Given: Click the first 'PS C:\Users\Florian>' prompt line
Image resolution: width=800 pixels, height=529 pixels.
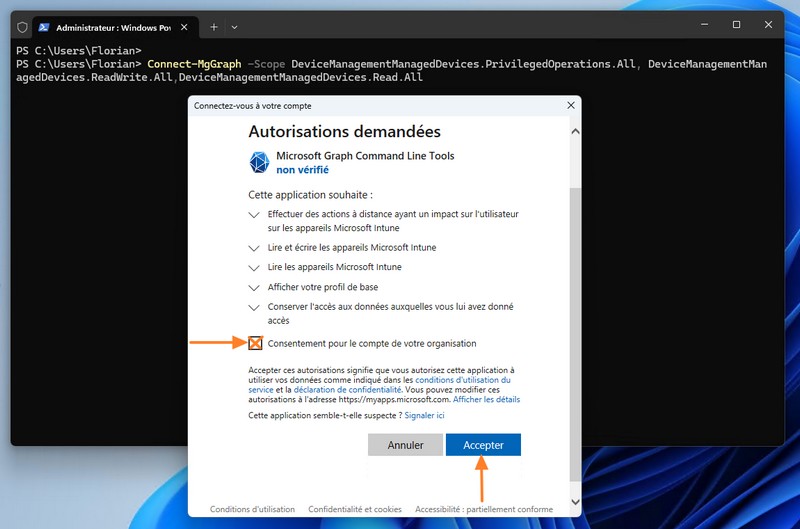Looking at the screenshot, I should point(79,51).
